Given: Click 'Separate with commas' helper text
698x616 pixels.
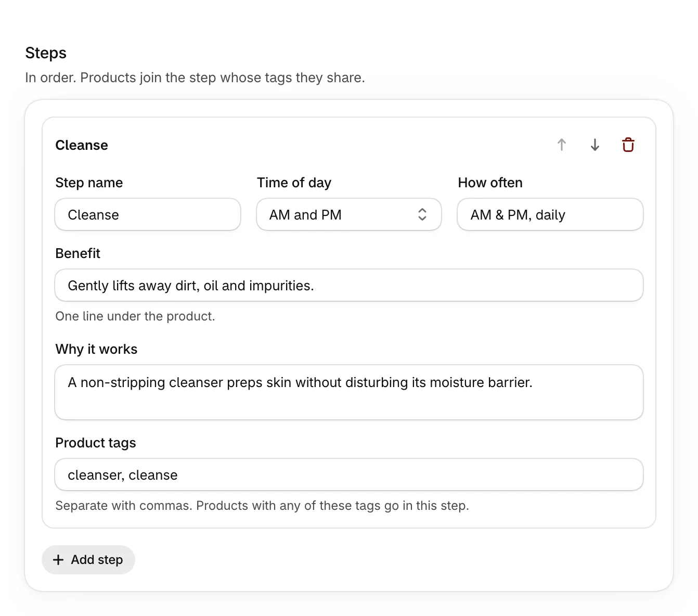Looking at the screenshot, I should 262,506.
